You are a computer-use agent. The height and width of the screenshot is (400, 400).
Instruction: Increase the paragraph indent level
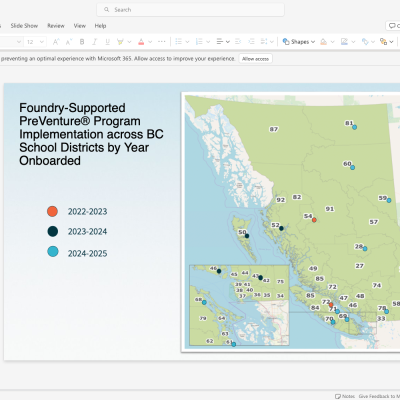(x=251, y=42)
